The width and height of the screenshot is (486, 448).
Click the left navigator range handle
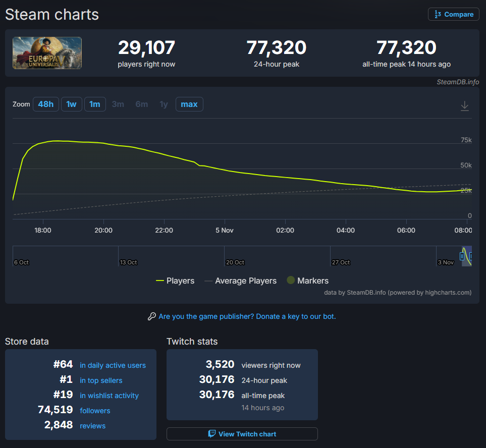[462, 256]
